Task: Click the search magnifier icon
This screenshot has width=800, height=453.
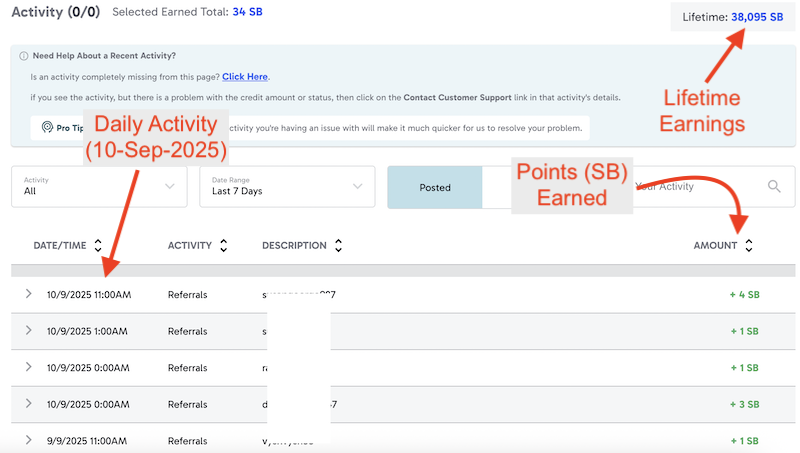Action: pos(774,187)
